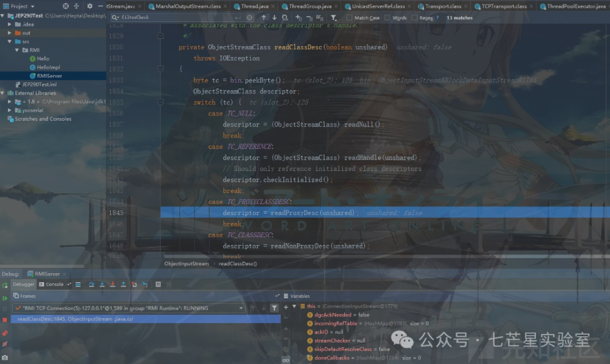Resume program in debugger
The image size is (610, 364).
click(x=5, y=299)
